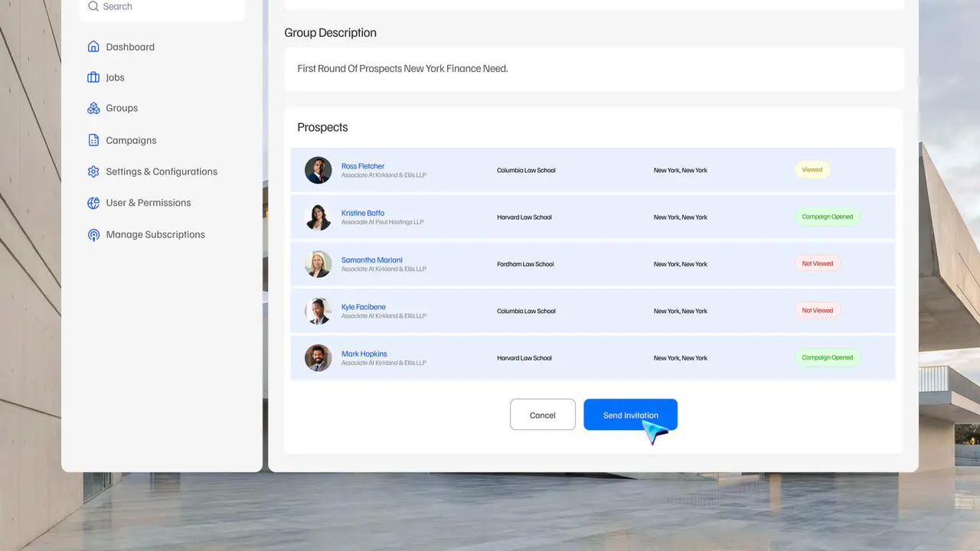Viewport: 980px width, 551px height.
Task: Open Mark Hopkins's profile link
Action: [364, 354]
